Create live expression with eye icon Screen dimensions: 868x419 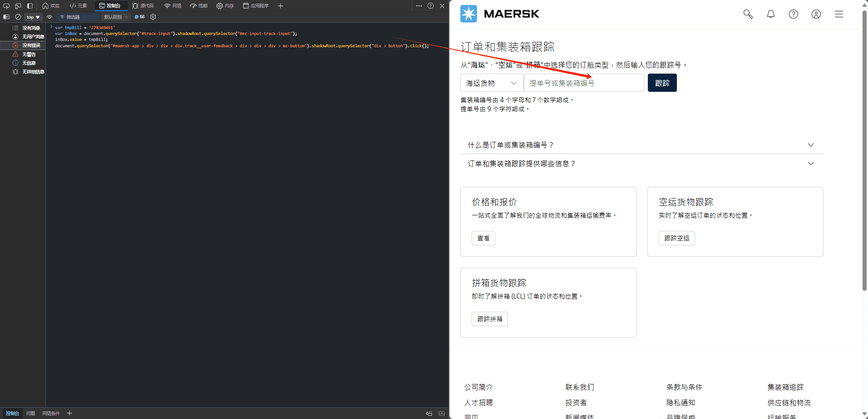point(49,17)
